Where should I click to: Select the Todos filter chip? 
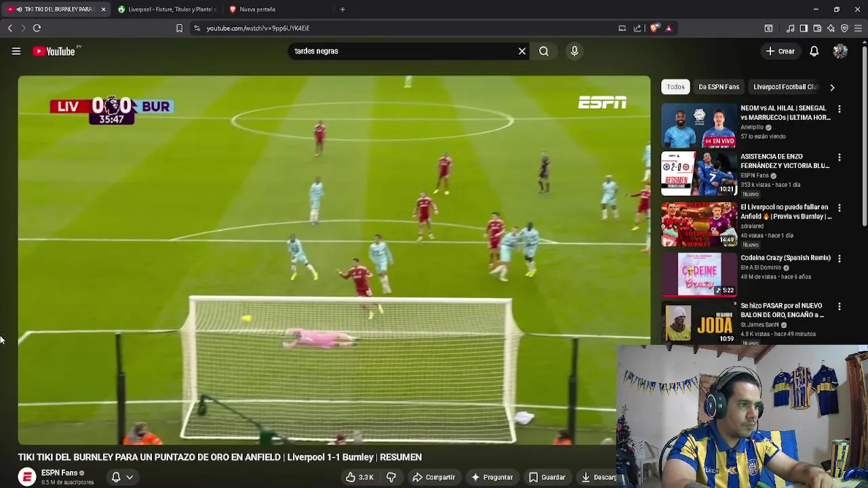coord(675,87)
